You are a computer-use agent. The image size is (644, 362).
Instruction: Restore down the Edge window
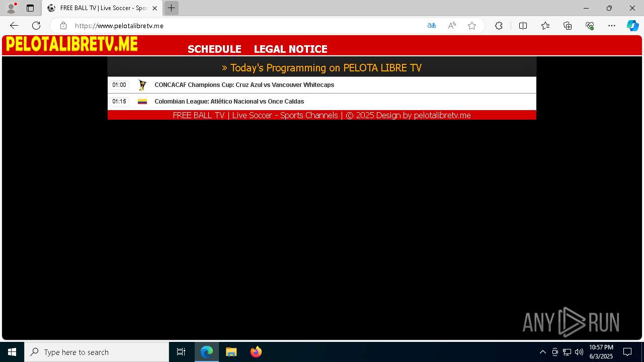pos(609,8)
